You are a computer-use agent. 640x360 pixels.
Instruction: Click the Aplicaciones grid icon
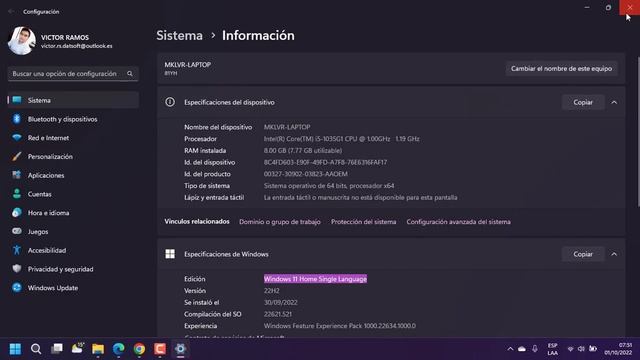[x=17, y=175]
